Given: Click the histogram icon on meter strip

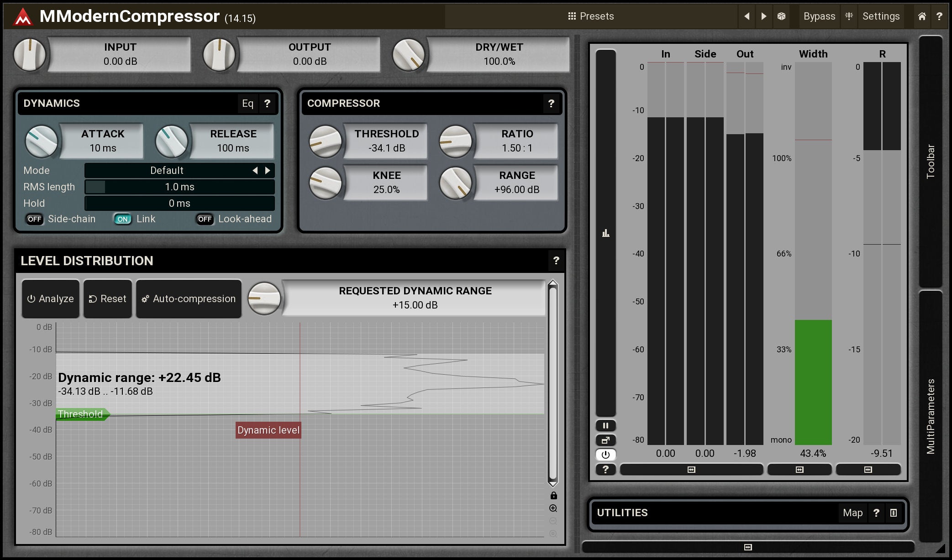Looking at the screenshot, I should [605, 233].
